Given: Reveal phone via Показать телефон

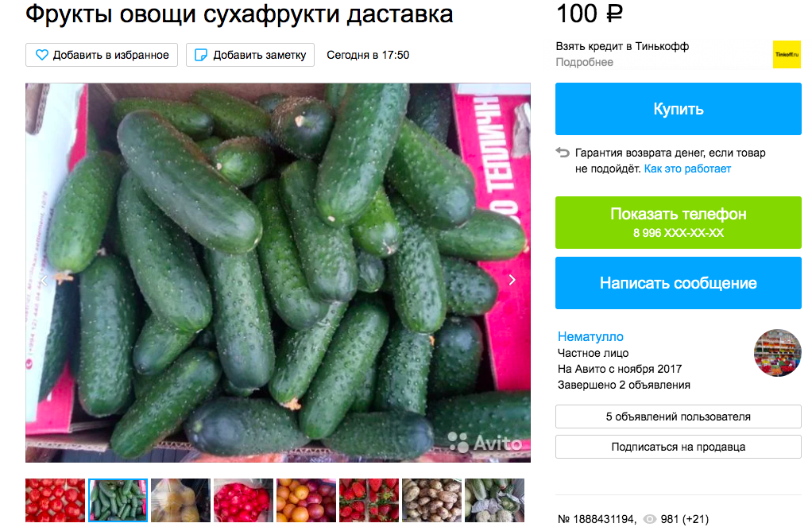Looking at the screenshot, I should click(679, 223).
